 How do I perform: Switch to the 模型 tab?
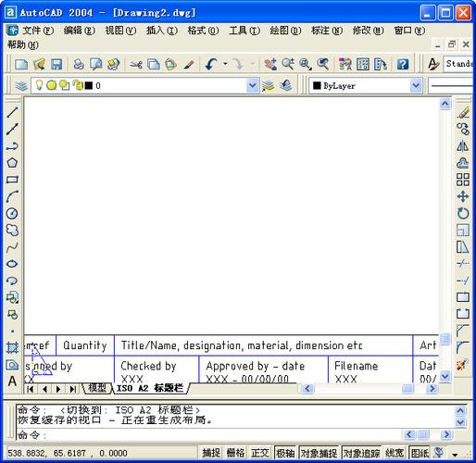(97, 388)
